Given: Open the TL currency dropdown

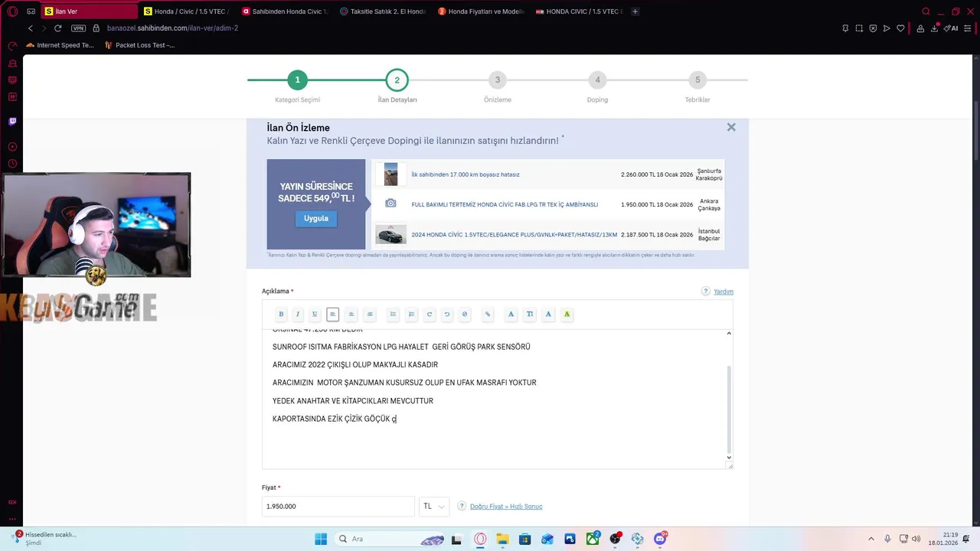Looking at the screenshot, I should tap(434, 507).
